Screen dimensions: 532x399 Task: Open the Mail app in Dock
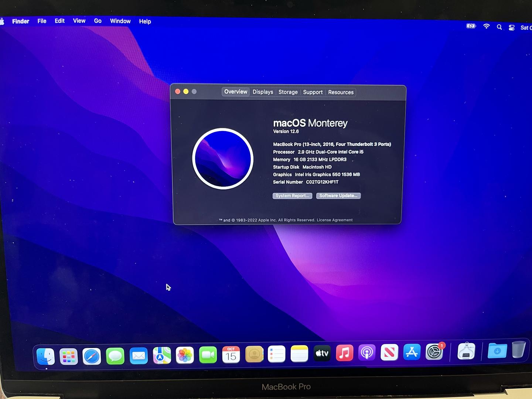point(139,356)
